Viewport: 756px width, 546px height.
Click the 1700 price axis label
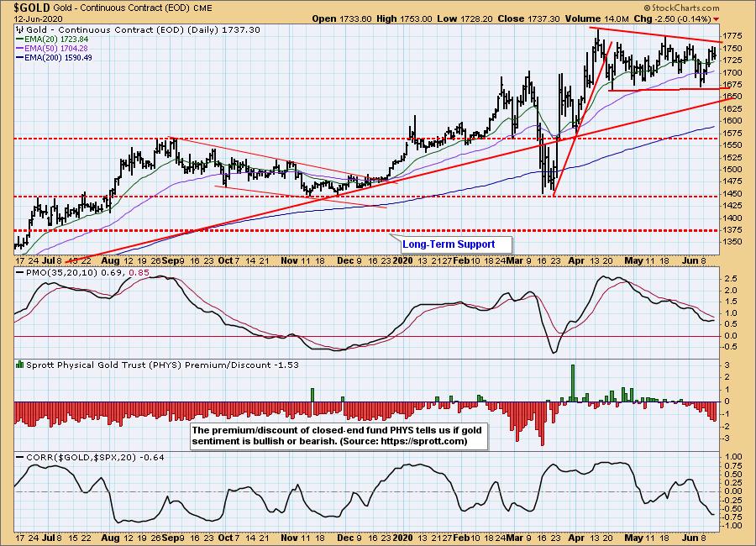tap(732, 72)
